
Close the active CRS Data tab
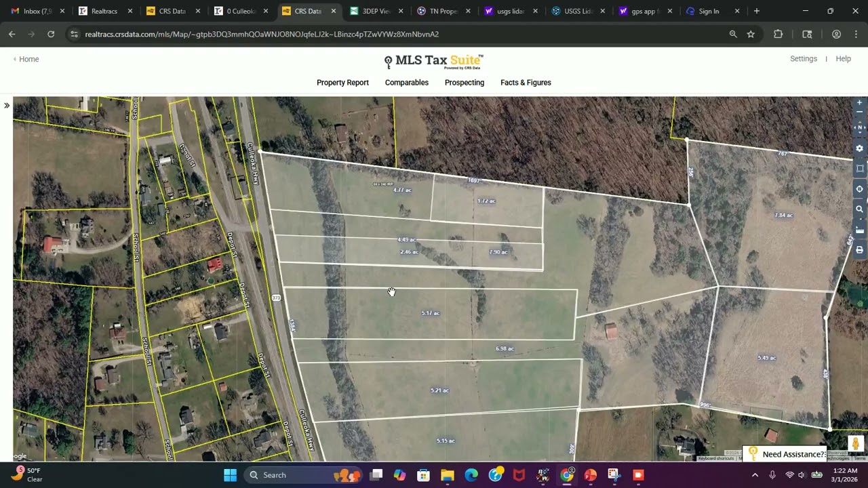(333, 11)
